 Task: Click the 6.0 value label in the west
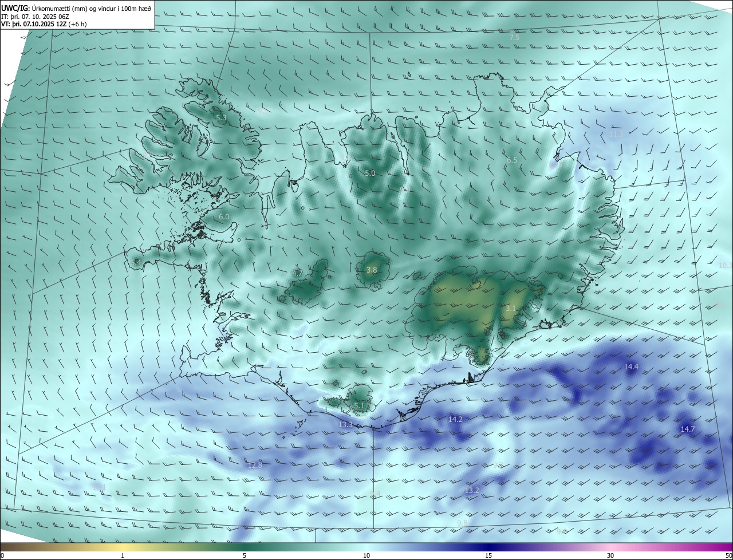point(224,217)
